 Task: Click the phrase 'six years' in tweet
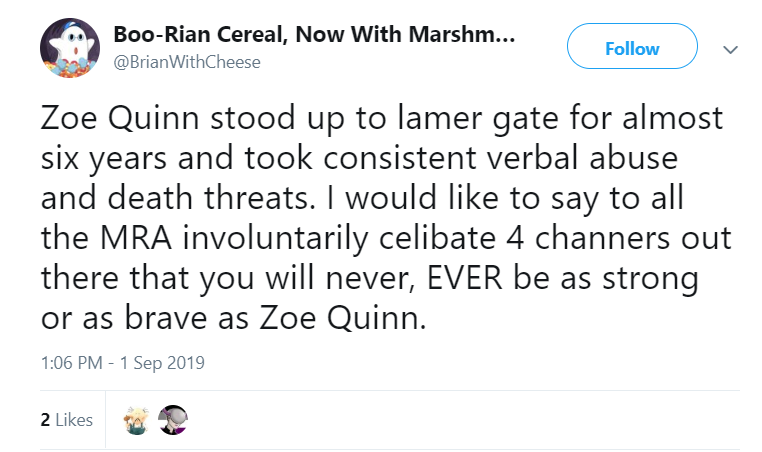[104, 159]
